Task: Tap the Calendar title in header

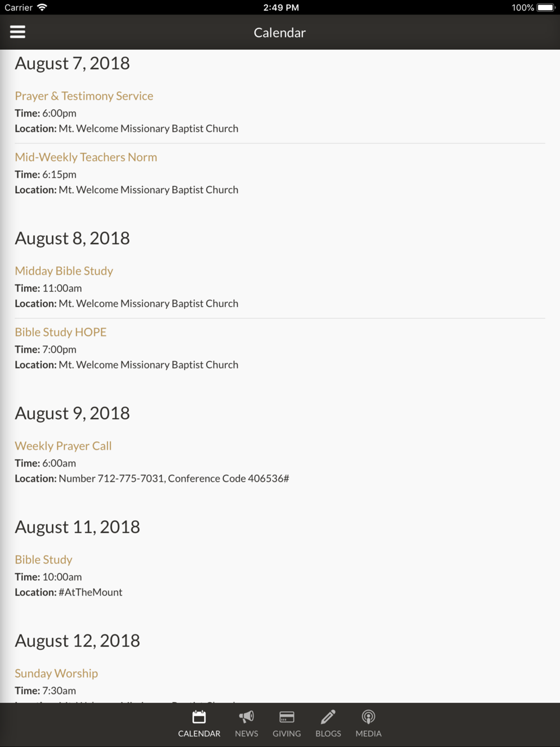Action: (279, 32)
